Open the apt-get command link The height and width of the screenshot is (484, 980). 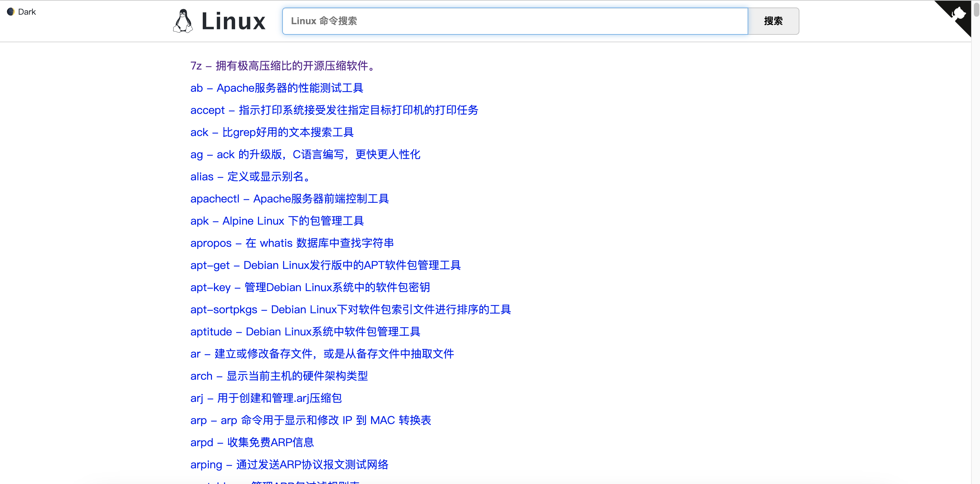click(325, 265)
